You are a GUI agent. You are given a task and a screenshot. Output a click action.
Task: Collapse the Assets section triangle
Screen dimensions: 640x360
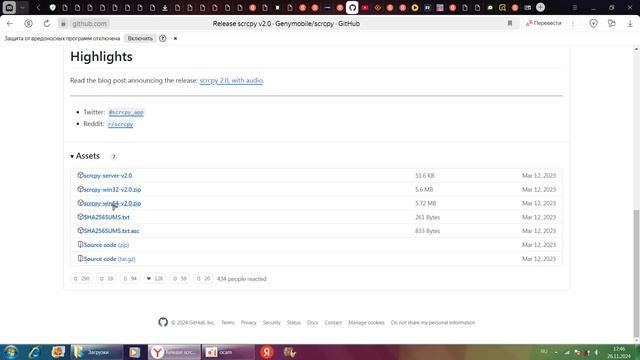point(72,156)
